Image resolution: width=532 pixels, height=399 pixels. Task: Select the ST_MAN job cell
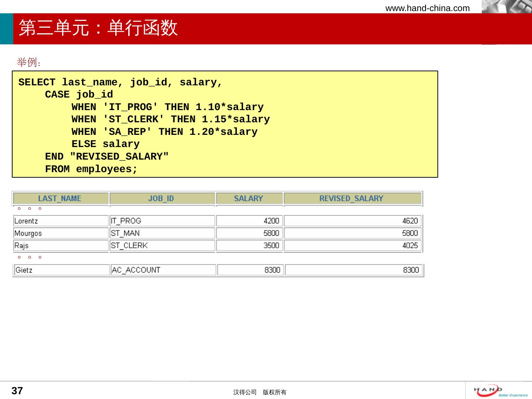pos(125,233)
